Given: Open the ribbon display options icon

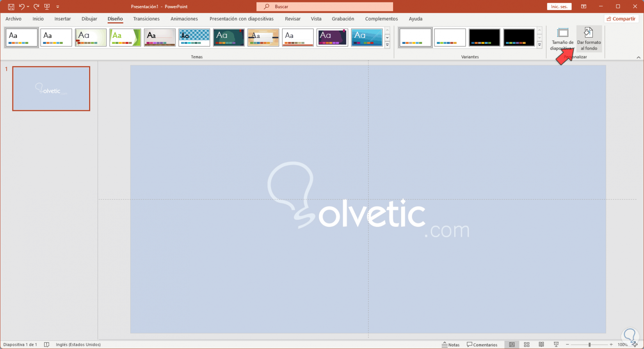Looking at the screenshot, I should 584,7.
